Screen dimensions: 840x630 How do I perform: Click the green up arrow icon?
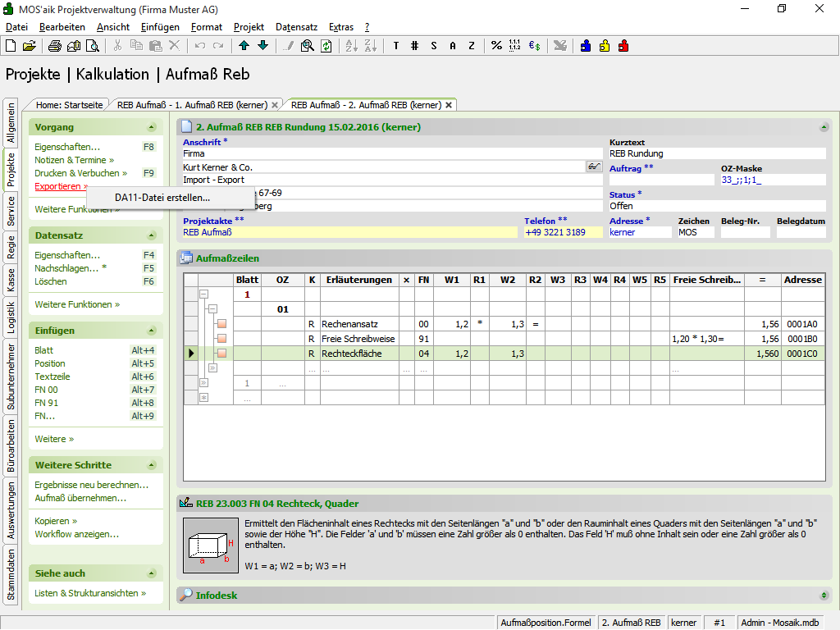tap(244, 46)
